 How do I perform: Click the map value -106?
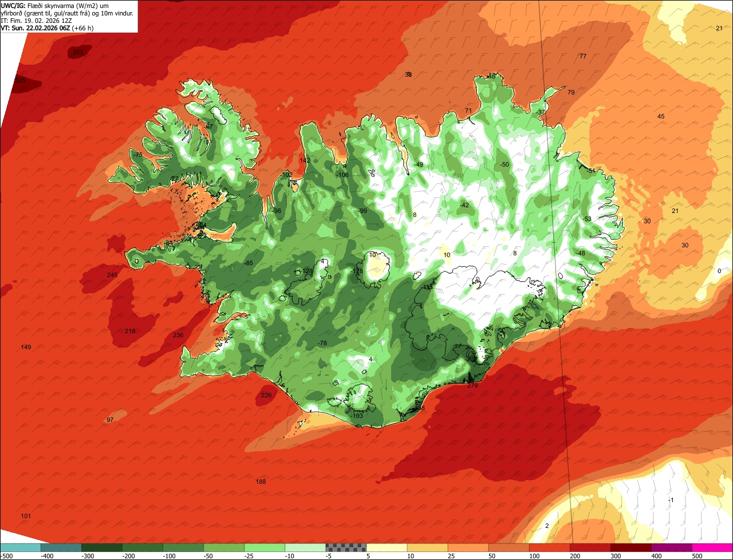342,175
